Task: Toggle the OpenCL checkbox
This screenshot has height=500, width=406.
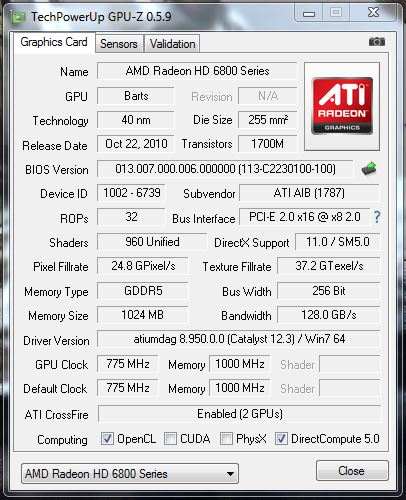Action: (x=107, y=439)
